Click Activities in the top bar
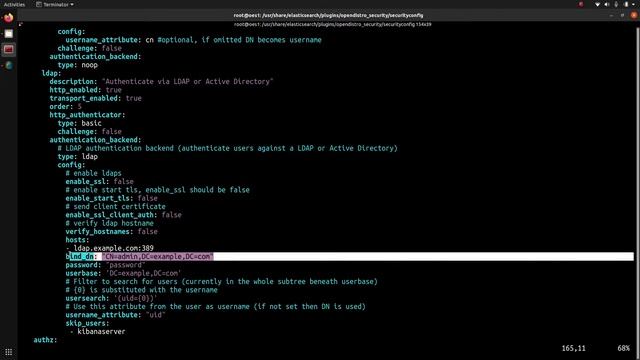Image resolution: width=640 pixels, height=360 pixels. pos(14,4)
